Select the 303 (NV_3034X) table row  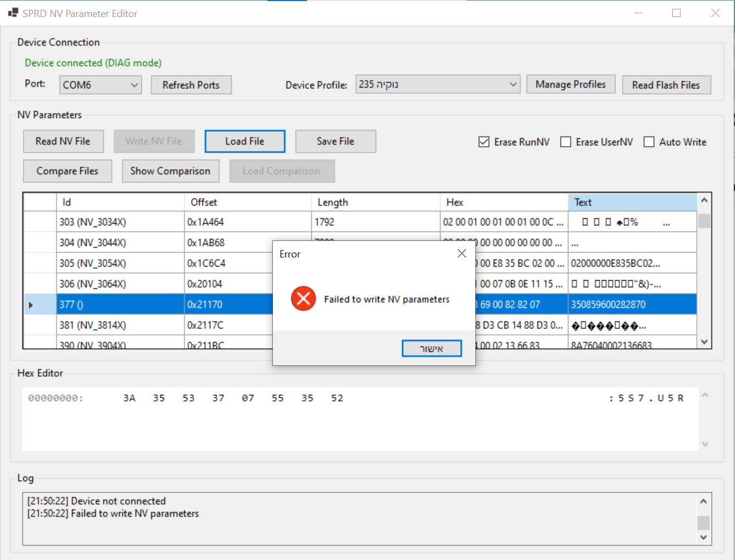[120, 222]
